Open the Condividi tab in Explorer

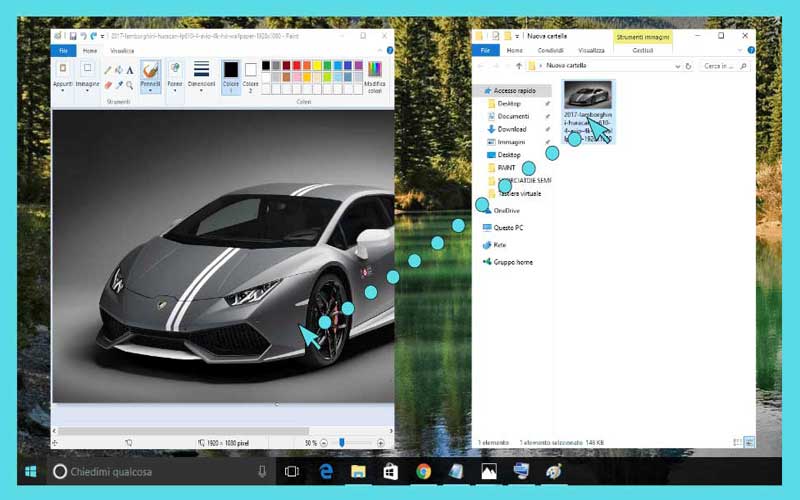tap(550, 50)
